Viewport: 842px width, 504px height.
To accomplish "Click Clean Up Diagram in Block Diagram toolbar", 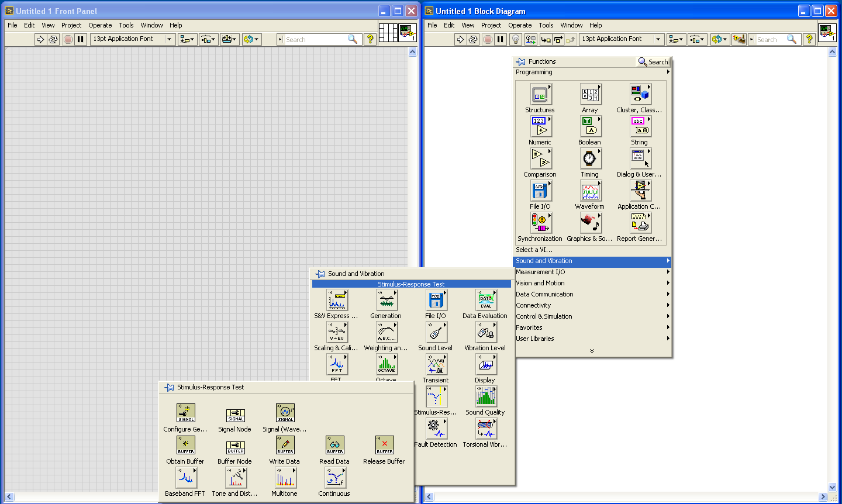I will pyautogui.click(x=739, y=39).
